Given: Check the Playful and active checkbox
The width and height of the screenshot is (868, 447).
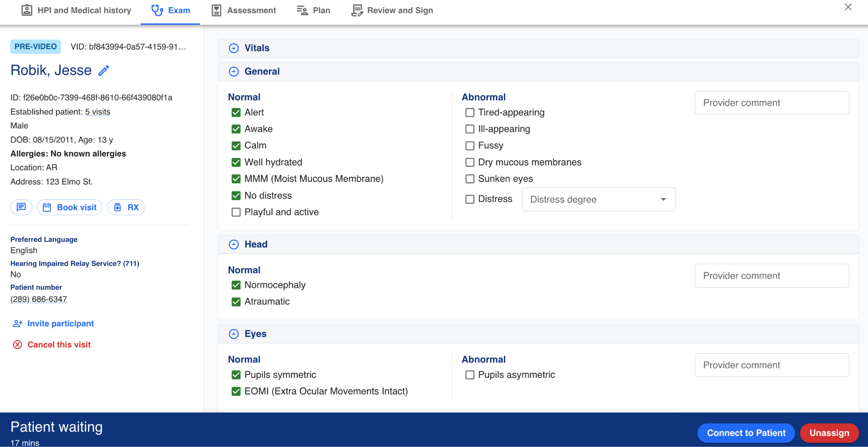Looking at the screenshot, I should [236, 212].
